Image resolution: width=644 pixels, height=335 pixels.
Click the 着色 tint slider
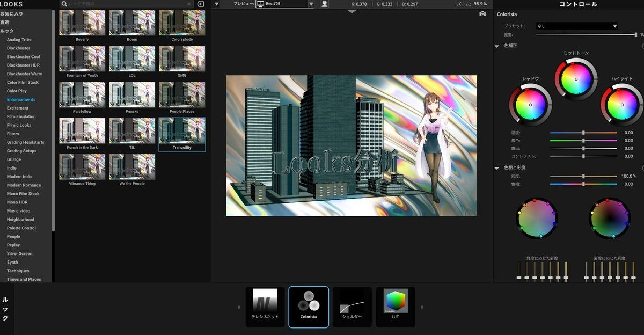[583, 141]
